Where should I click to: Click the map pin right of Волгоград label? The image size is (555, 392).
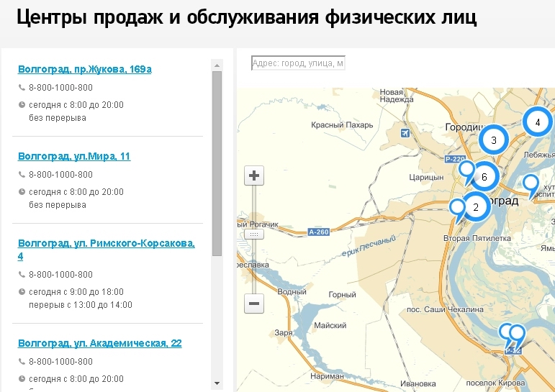(531, 184)
